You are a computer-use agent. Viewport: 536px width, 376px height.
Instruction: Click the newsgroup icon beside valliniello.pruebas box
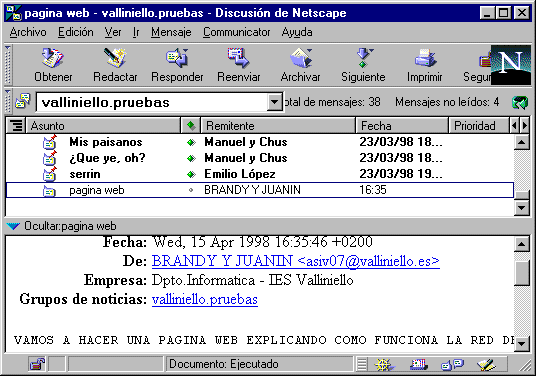tap(23, 101)
